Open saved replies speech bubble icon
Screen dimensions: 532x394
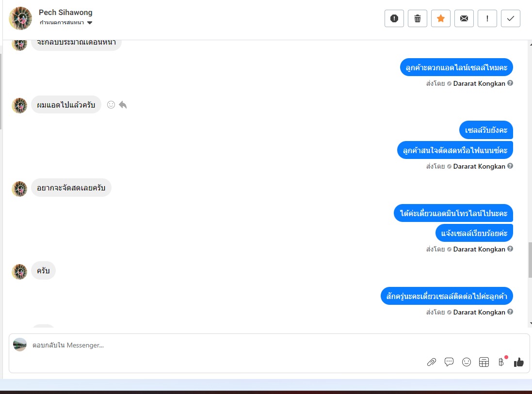pos(449,362)
